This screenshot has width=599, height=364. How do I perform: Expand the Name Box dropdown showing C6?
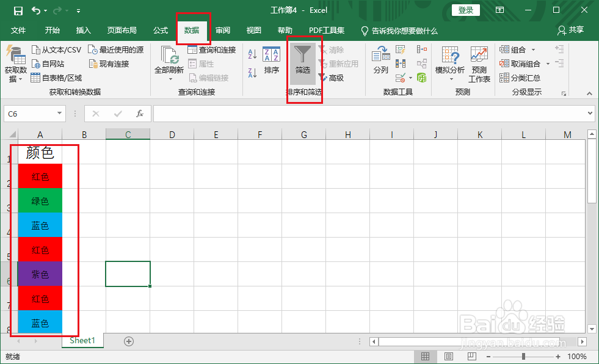[x=60, y=114]
